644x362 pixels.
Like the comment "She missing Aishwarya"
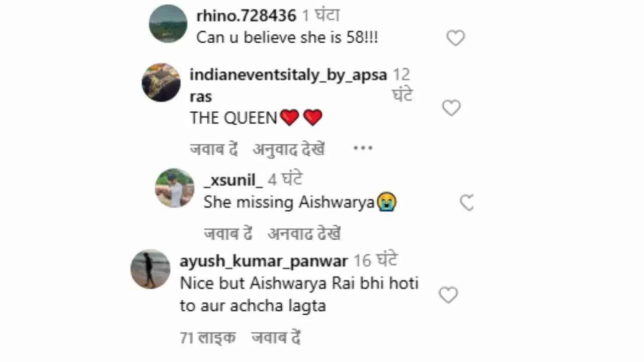pos(466,203)
